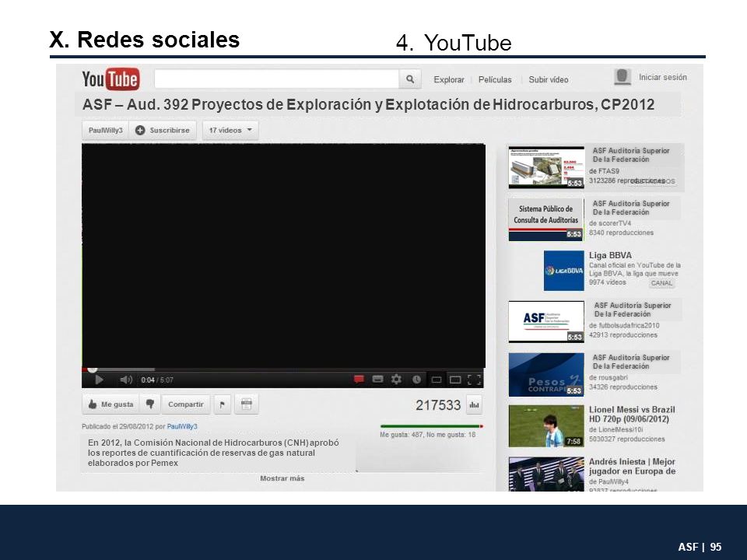Open the Explorar menu item

[x=449, y=79]
